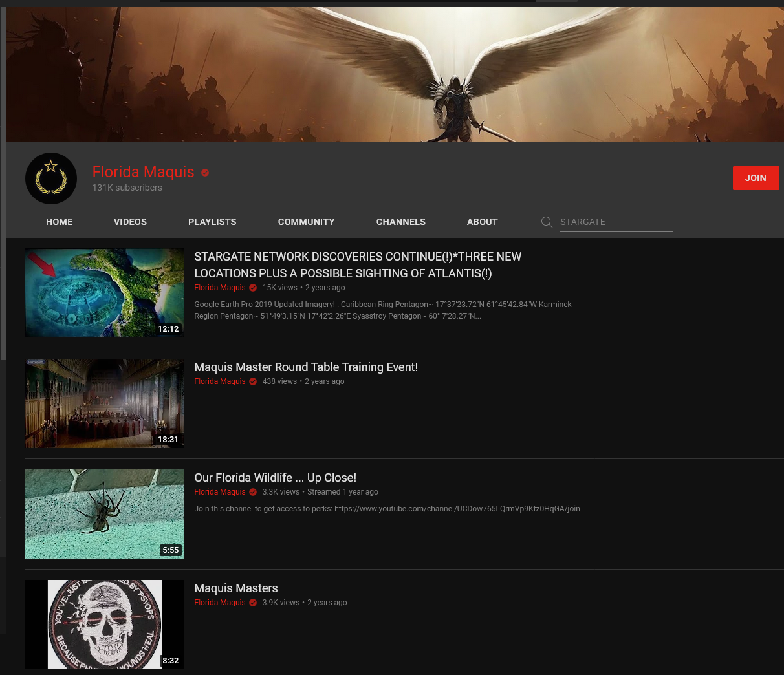Click verified badge on the Maquis Masters row
This screenshot has height=675, width=784.
point(253,603)
